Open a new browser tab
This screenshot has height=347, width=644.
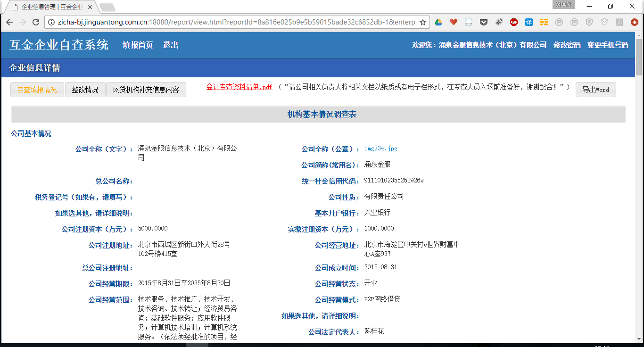[107, 8]
